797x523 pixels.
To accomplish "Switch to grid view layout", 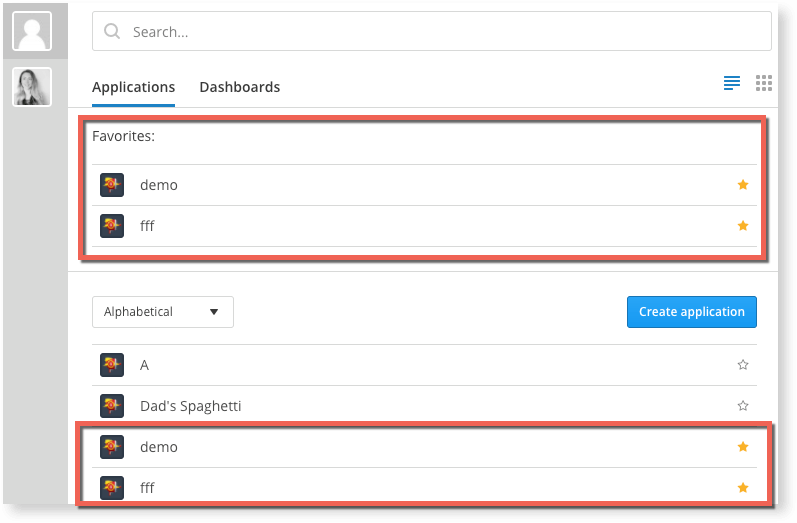I will point(764,83).
